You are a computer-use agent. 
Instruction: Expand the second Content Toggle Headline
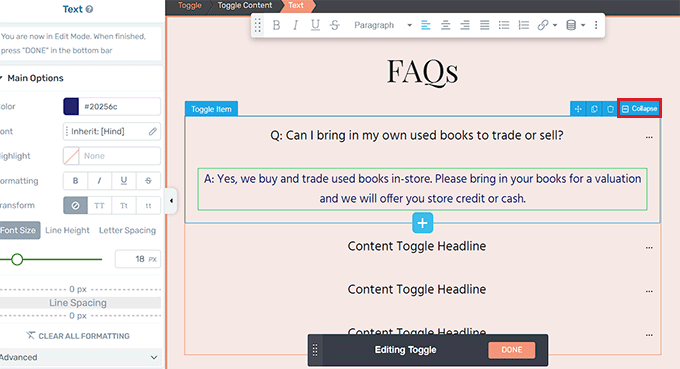[x=417, y=289]
